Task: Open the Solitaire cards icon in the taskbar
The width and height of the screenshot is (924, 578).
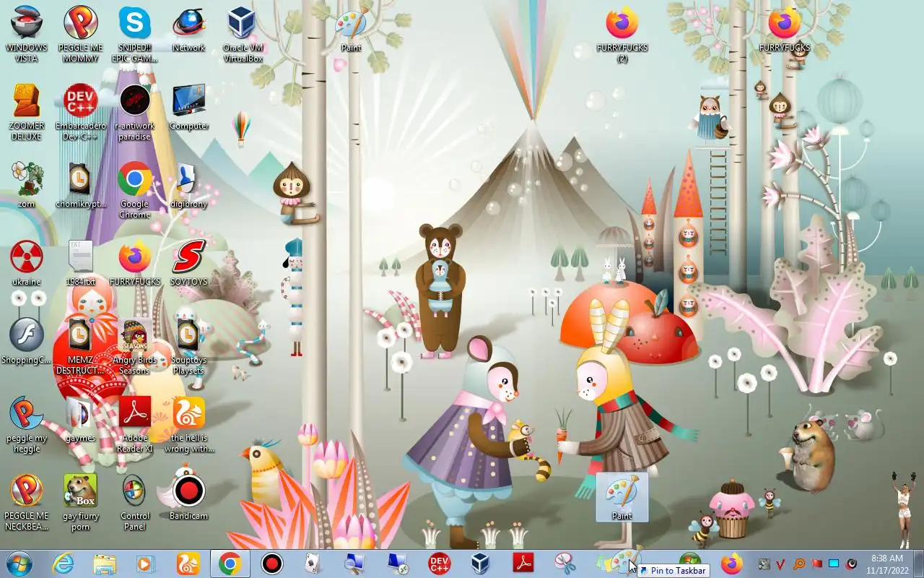Action: (313, 564)
